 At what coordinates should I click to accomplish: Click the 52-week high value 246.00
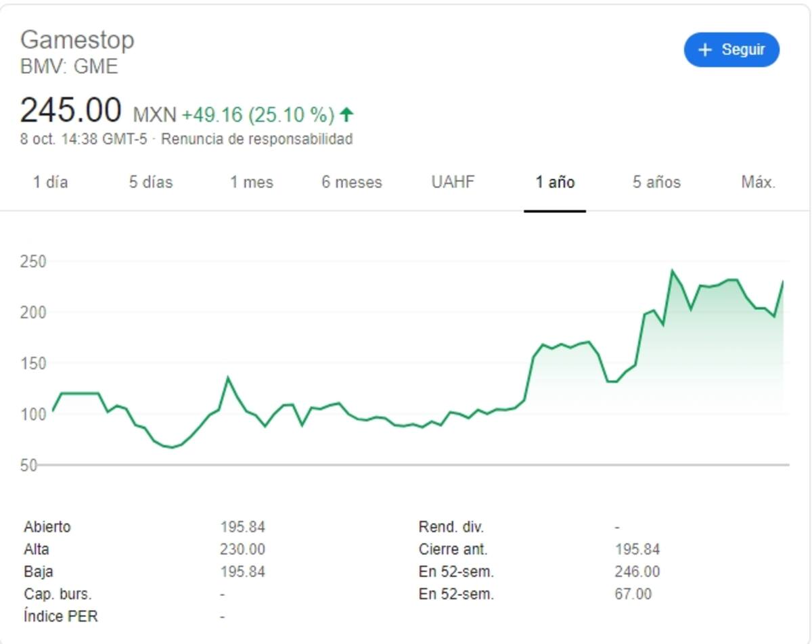pos(637,572)
